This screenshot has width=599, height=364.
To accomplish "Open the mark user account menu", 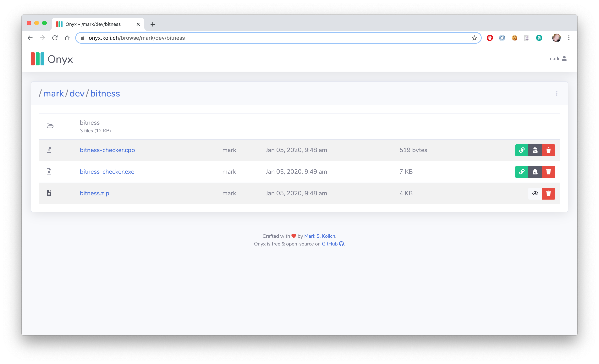I will [x=557, y=59].
